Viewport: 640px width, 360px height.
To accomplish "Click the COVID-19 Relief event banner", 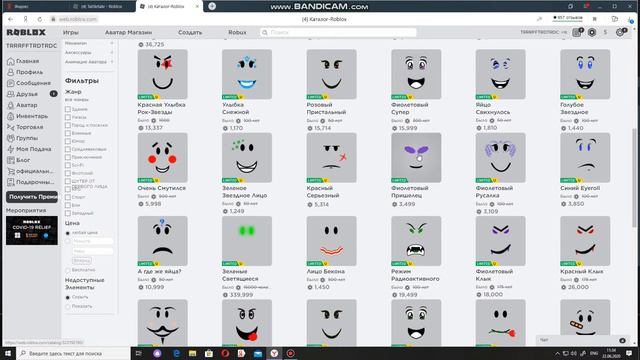I will point(32,231).
